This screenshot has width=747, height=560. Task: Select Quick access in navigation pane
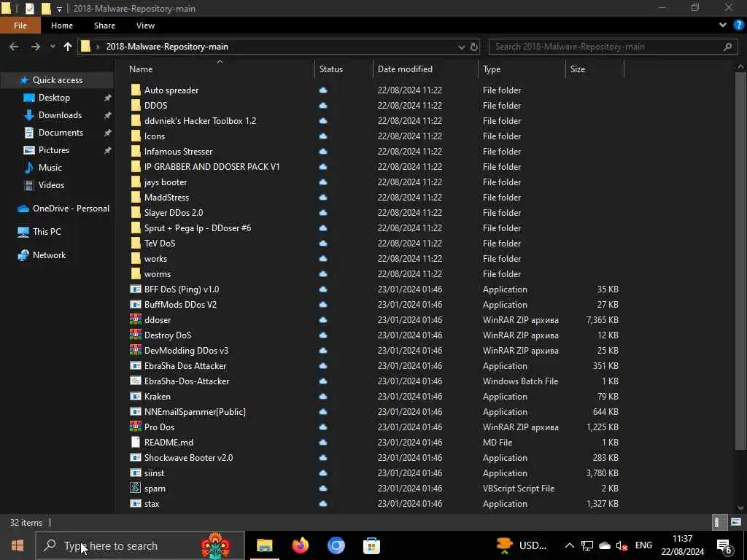(x=57, y=80)
